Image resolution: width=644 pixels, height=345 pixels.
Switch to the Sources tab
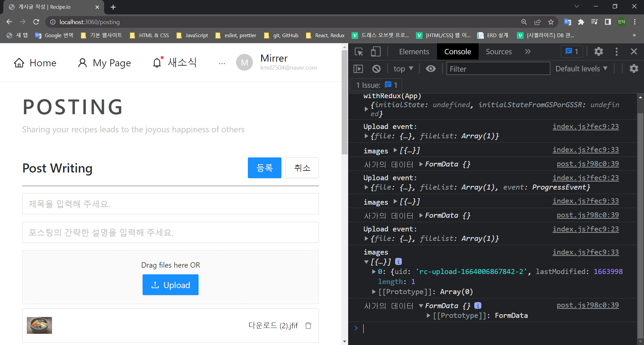[x=498, y=52]
